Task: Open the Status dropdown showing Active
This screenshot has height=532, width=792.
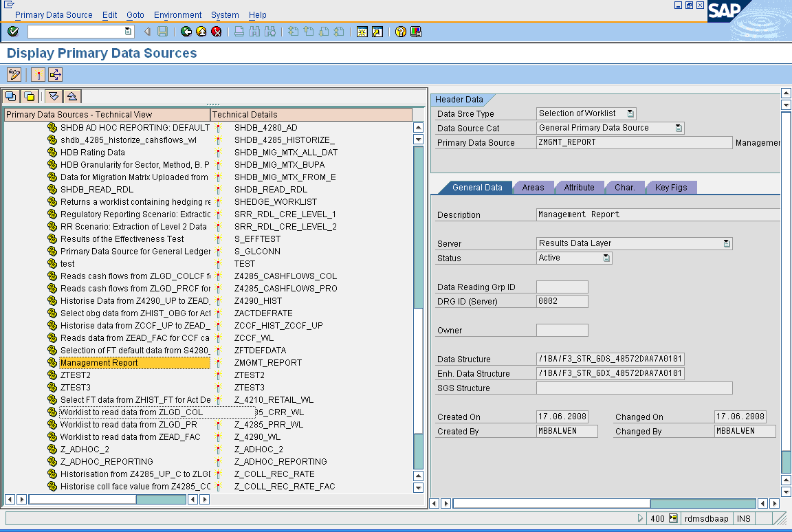Action: 608,258
